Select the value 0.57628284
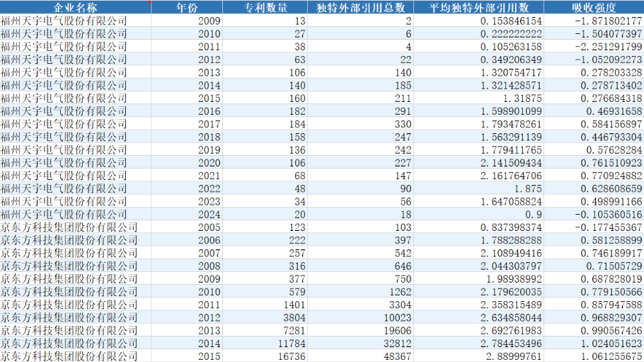This screenshot has height=362, width=644. coord(594,149)
